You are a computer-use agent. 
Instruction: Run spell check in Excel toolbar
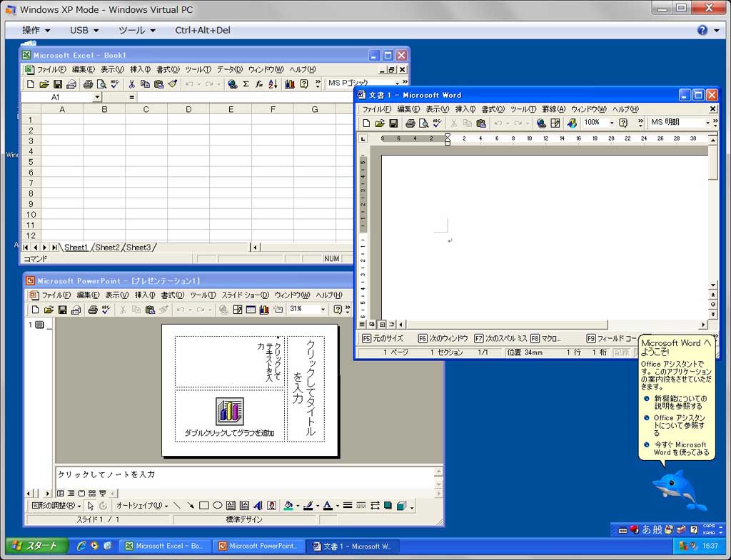[x=115, y=84]
